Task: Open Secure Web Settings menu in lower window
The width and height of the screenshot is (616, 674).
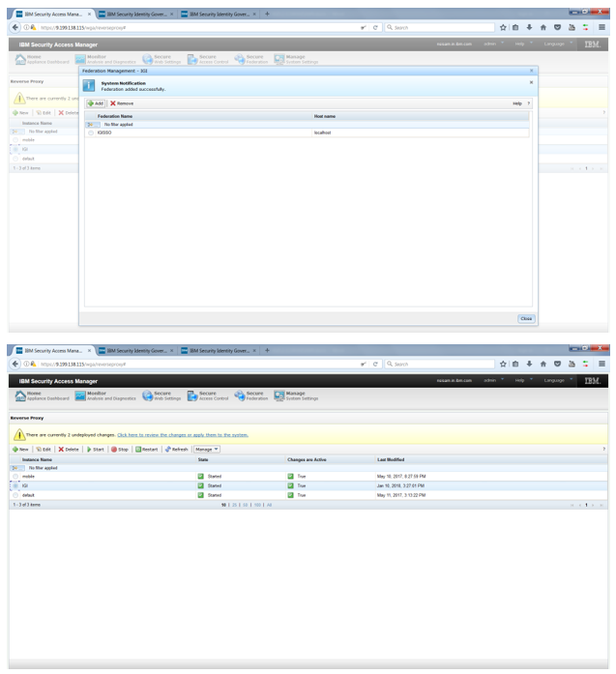Action: coord(161,396)
